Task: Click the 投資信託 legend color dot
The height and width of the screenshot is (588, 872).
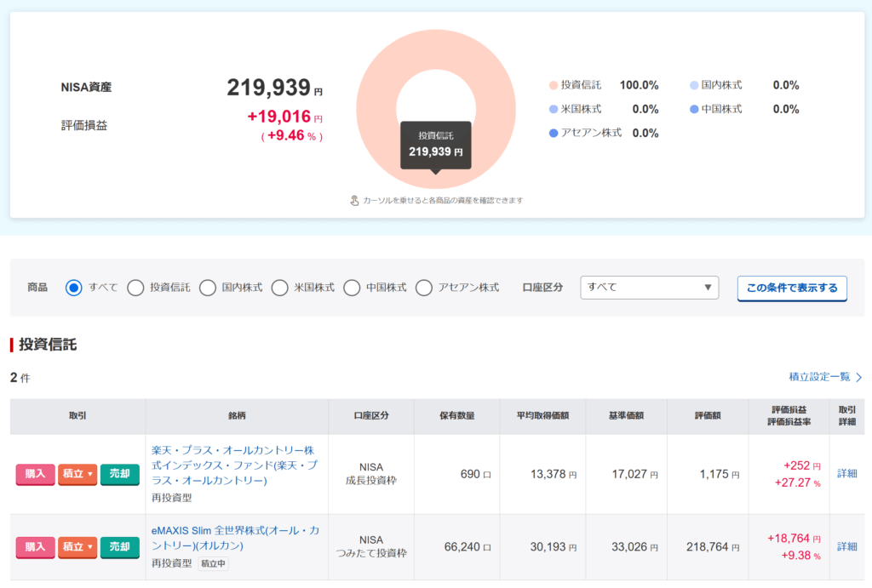Action: (x=554, y=85)
